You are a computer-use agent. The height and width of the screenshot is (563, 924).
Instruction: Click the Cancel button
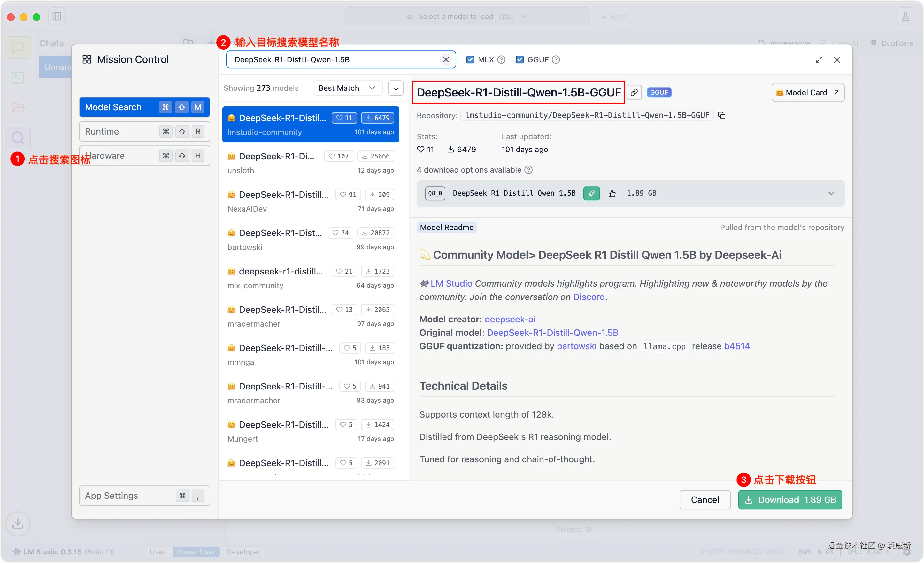tap(705, 500)
